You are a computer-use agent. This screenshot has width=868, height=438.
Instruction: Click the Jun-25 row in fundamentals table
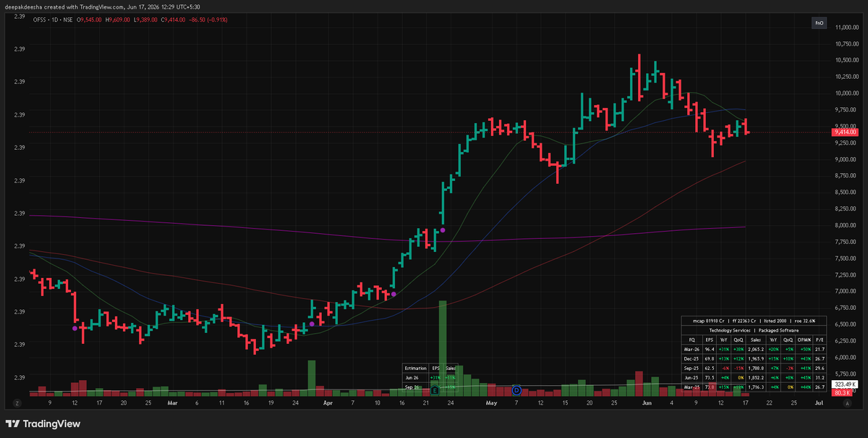(x=754, y=378)
